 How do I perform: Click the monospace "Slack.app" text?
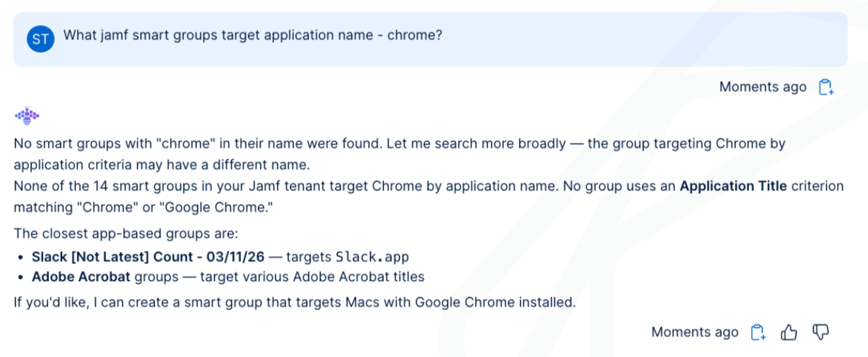[372, 257]
